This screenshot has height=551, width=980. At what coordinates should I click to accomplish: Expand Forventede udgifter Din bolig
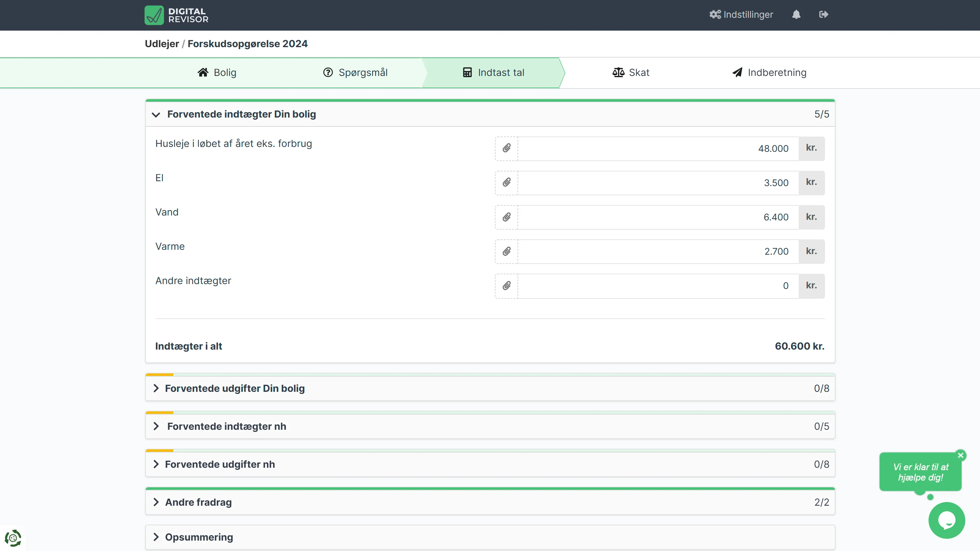[x=234, y=388]
